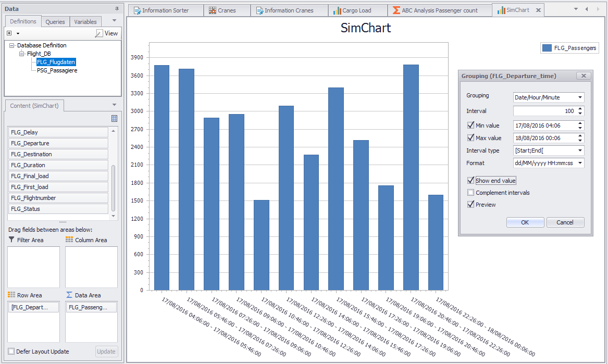Switch to the Queries tab
608x364 pixels.
[55, 22]
